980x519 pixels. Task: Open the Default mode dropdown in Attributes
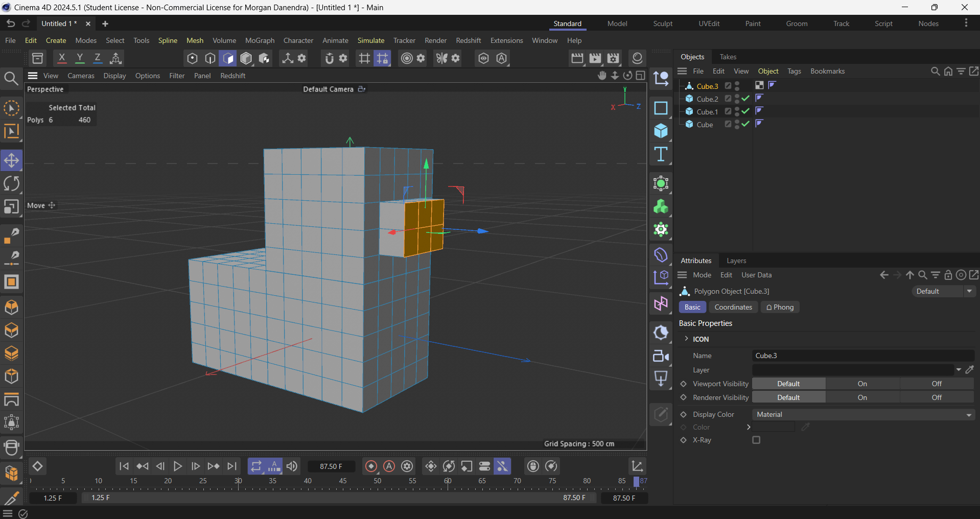943,291
